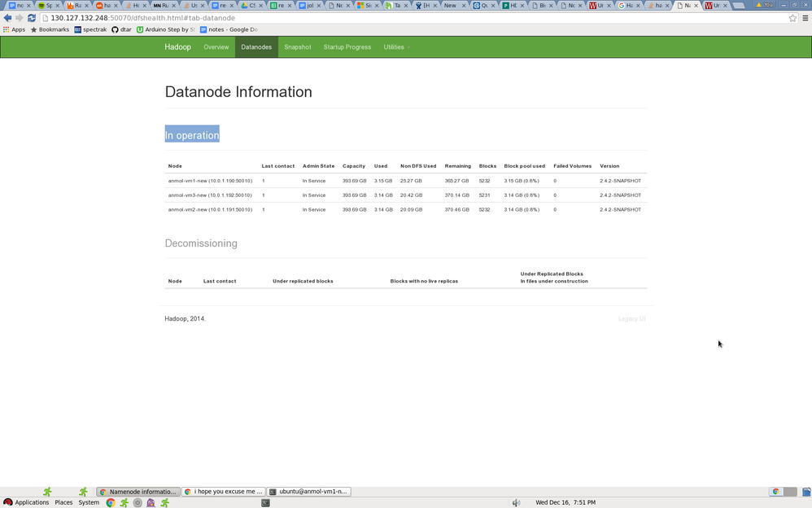Viewport: 812px width, 508px height.
Task: Open the Chrome hamburger menu
Action: [x=805, y=18]
